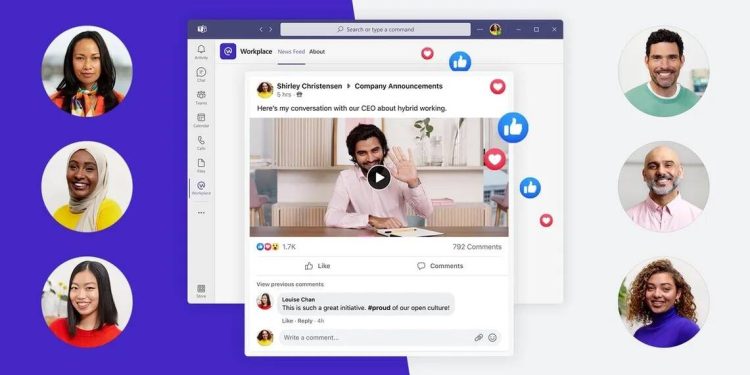Reply to Louise Chan's comment
The image size is (750, 375).
coord(305,321)
